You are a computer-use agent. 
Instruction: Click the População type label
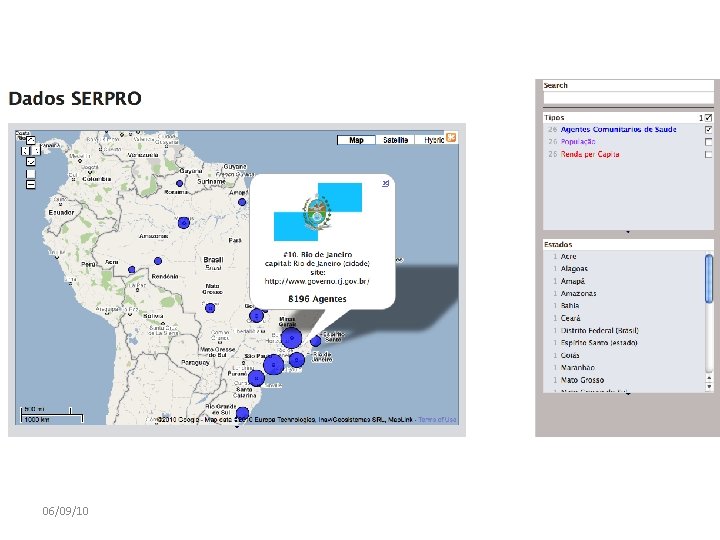coord(578,142)
